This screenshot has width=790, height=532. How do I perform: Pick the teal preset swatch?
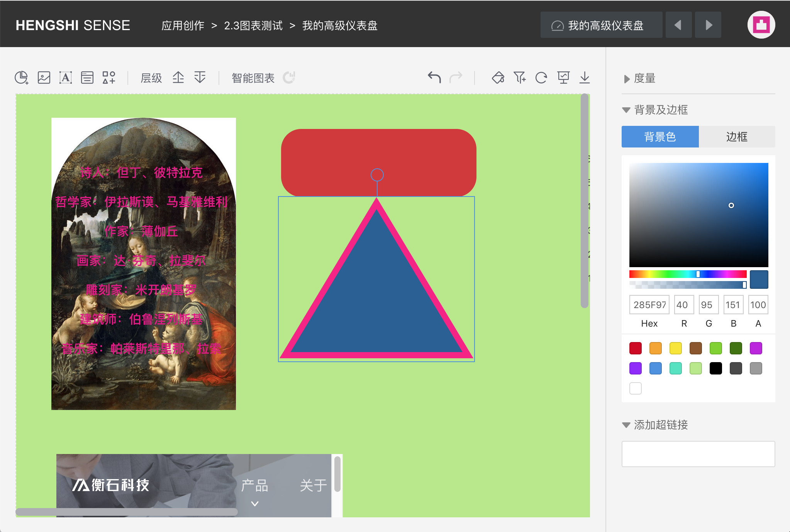click(x=676, y=368)
